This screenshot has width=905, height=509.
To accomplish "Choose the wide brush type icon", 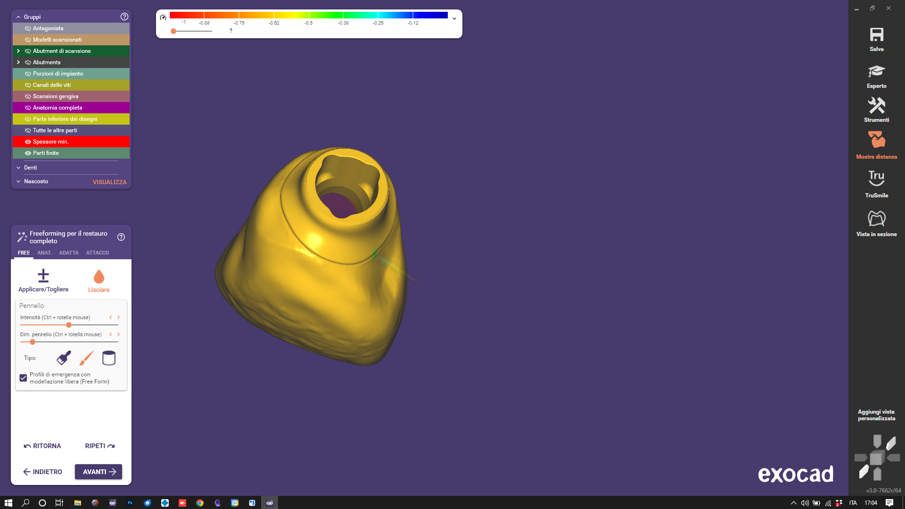I will [63, 358].
